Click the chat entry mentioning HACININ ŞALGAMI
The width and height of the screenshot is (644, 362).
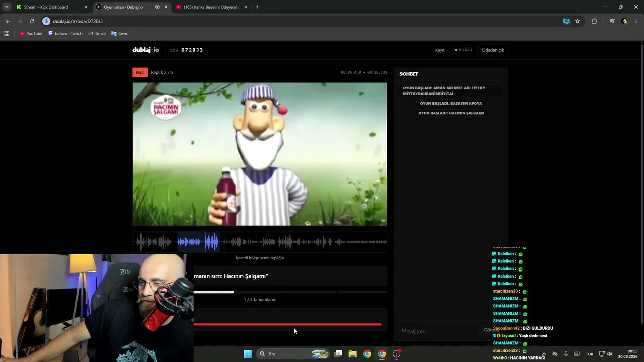pos(451,113)
